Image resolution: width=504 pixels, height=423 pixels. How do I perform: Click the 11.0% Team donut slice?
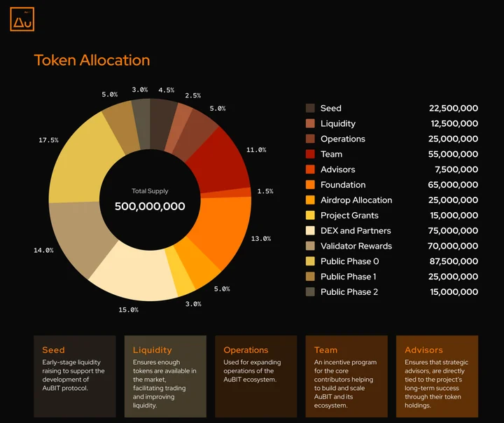pyautogui.click(x=218, y=164)
